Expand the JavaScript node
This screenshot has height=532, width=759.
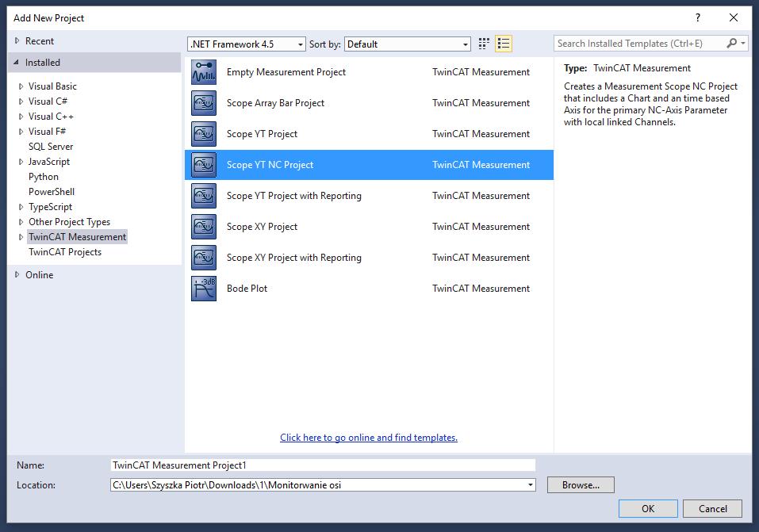coord(21,162)
